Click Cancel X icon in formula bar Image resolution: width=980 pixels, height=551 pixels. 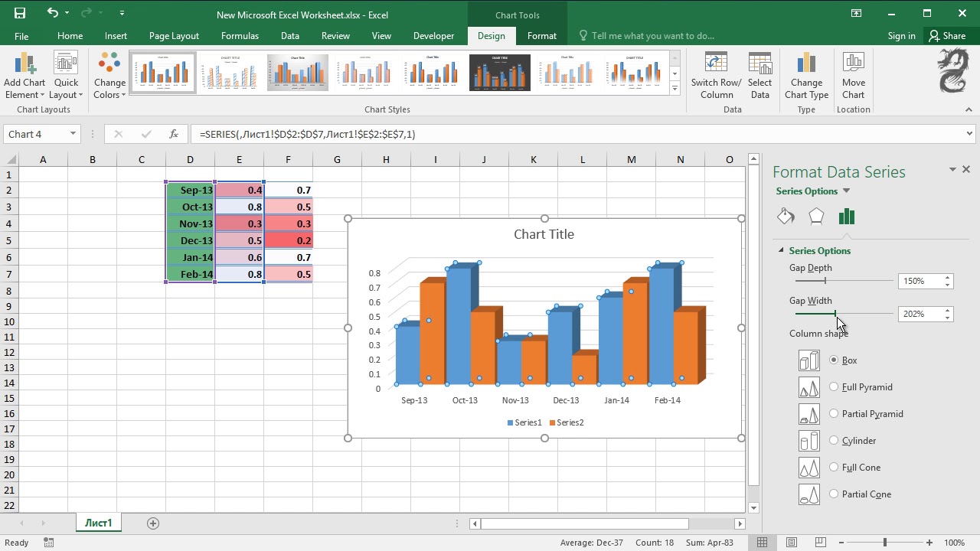click(118, 134)
